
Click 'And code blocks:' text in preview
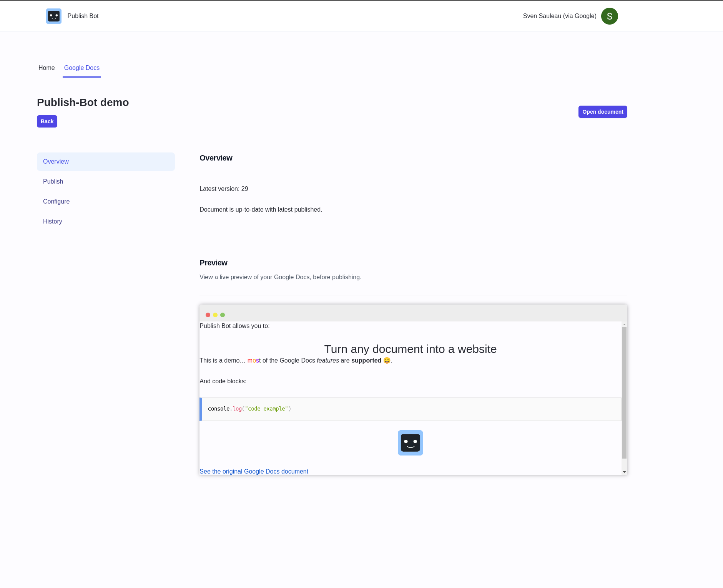(223, 381)
